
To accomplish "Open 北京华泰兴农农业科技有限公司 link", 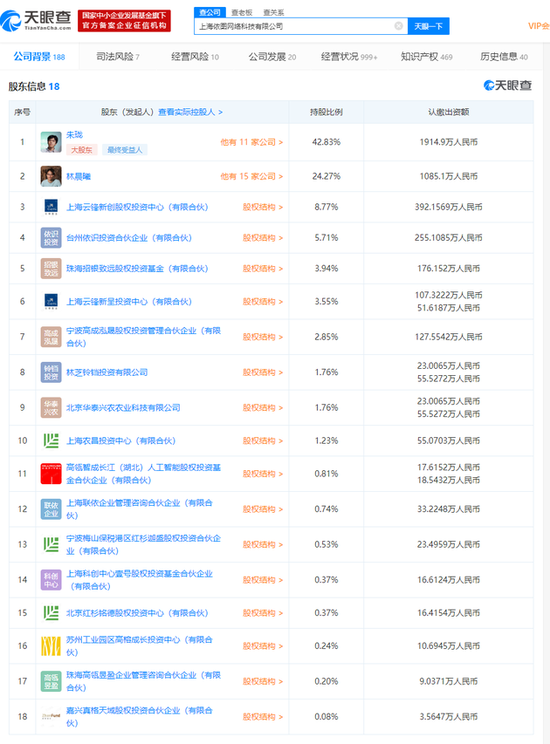I will click(123, 408).
